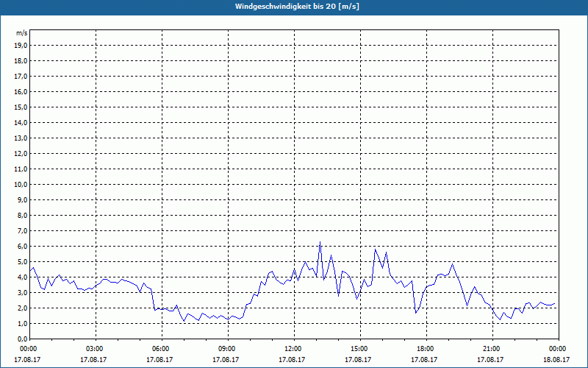Click the "16,0" y-axis value

click(x=21, y=91)
